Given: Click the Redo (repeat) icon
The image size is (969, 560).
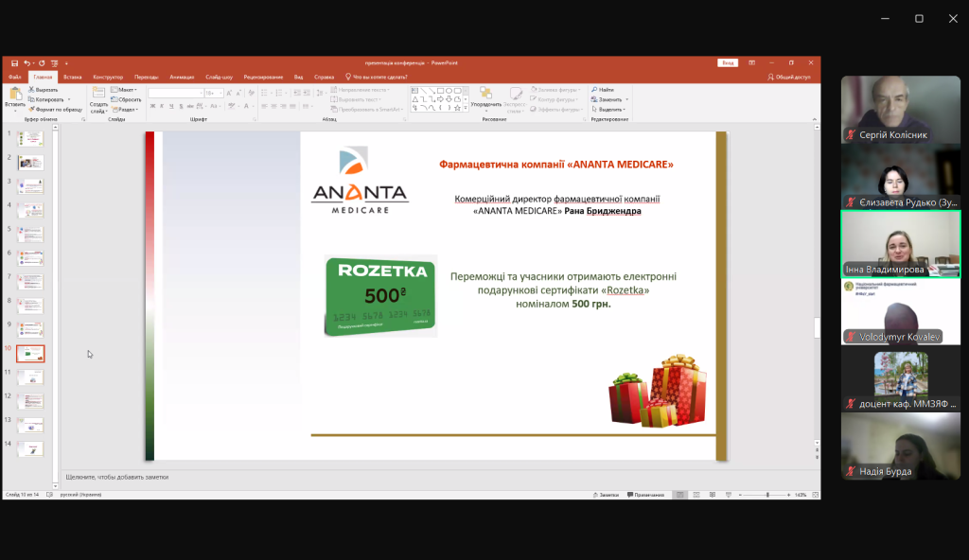Looking at the screenshot, I should (x=42, y=63).
